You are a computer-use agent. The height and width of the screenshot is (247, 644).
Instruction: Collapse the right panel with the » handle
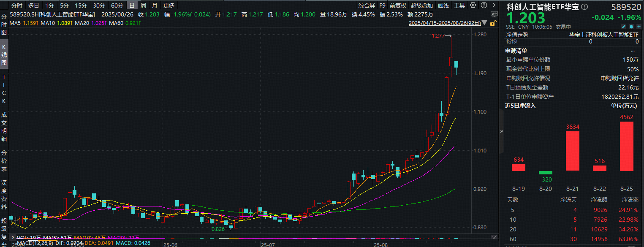[502, 131]
